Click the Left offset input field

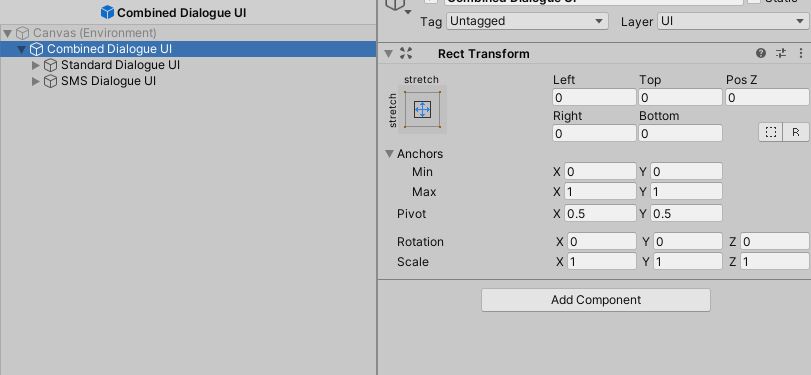point(594,97)
